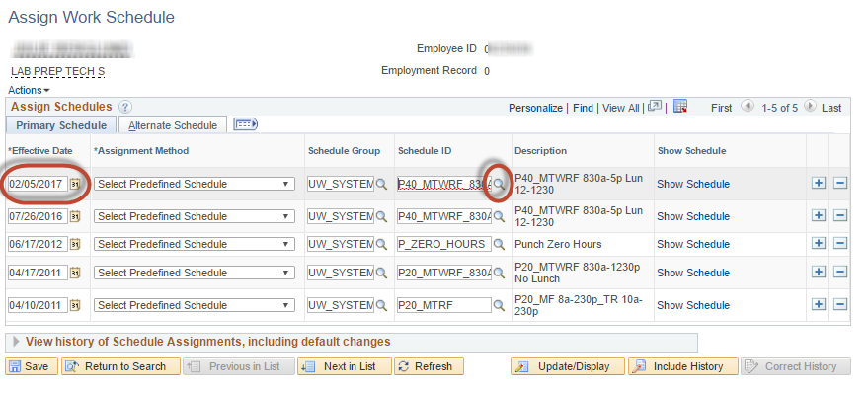Open Assignment Method dropdown for 04/17/2011 row

(x=195, y=273)
